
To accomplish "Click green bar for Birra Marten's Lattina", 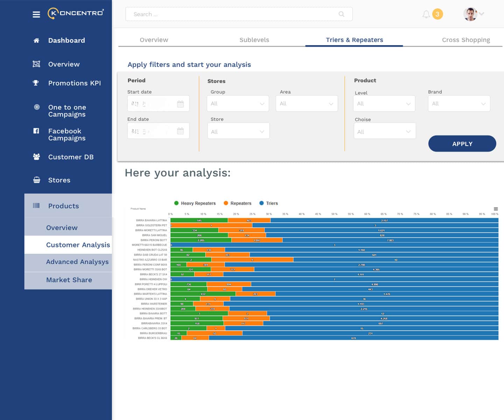I will point(203,294).
